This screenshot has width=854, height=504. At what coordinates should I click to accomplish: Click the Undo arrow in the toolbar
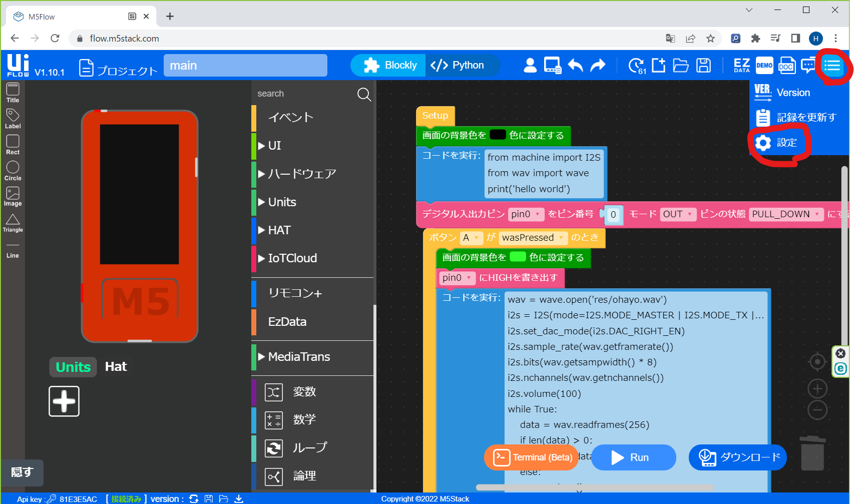point(576,65)
